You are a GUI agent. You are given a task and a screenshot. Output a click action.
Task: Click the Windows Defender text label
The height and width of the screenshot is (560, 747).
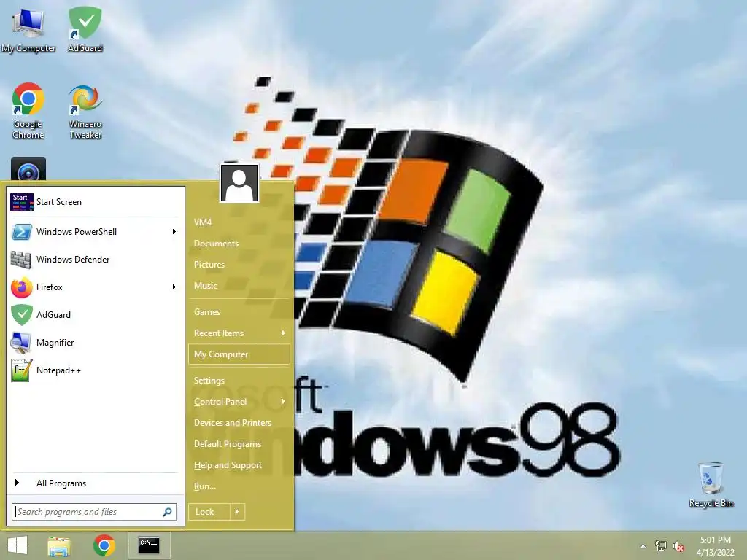pyautogui.click(x=73, y=260)
